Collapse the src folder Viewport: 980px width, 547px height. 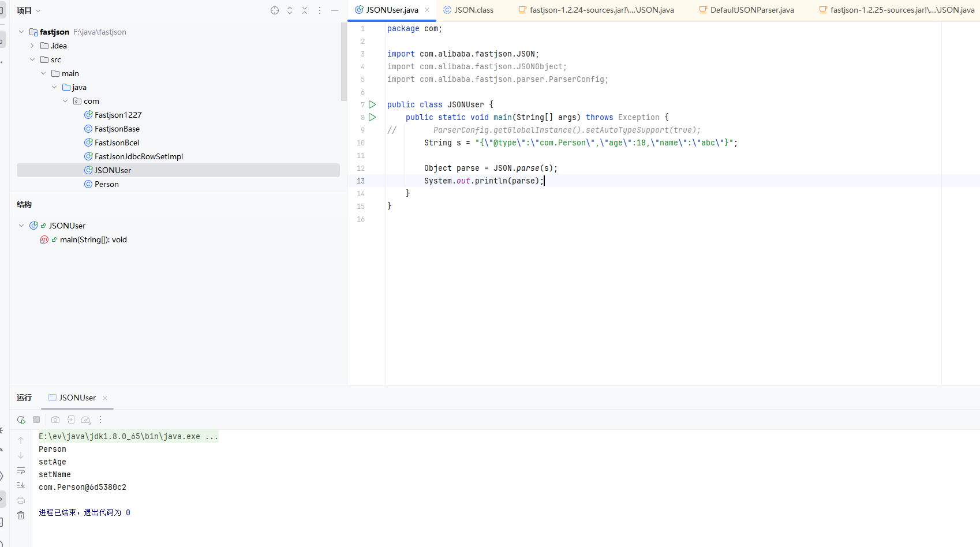coord(32,59)
